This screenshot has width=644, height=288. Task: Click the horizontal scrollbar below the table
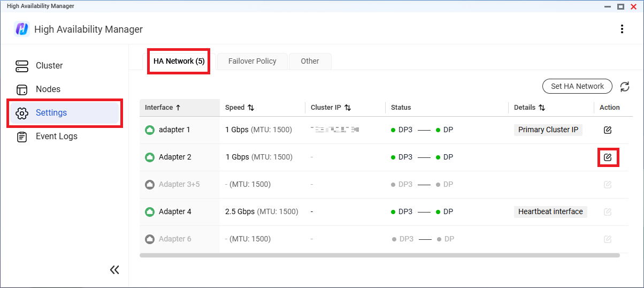[379, 256]
